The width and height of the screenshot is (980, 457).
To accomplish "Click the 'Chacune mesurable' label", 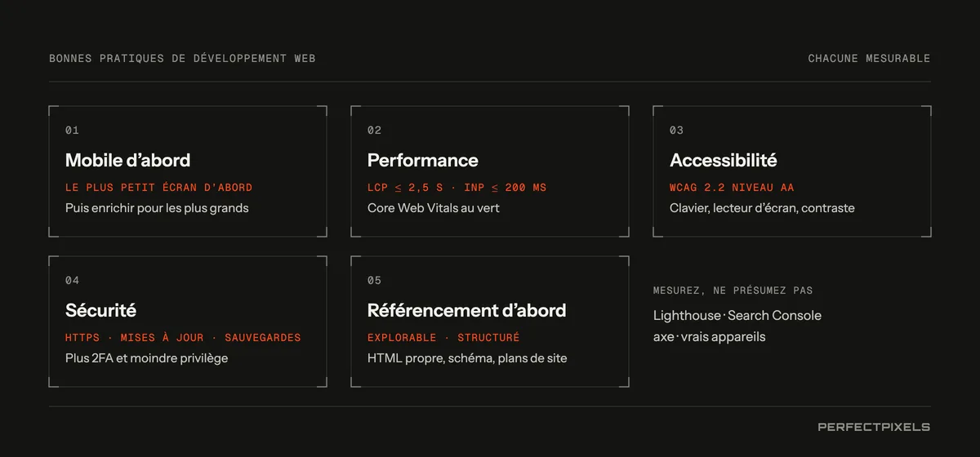I will (869, 59).
